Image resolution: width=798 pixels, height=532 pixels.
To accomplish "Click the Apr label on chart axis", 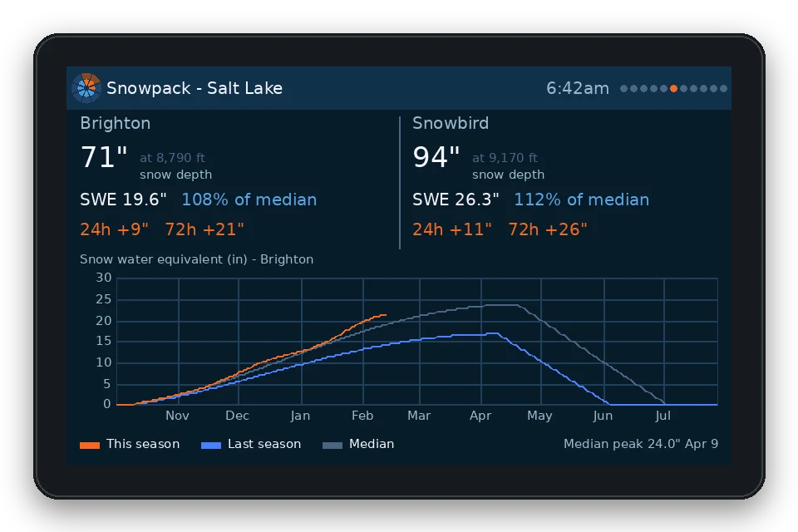I will (x=480, y=416).
